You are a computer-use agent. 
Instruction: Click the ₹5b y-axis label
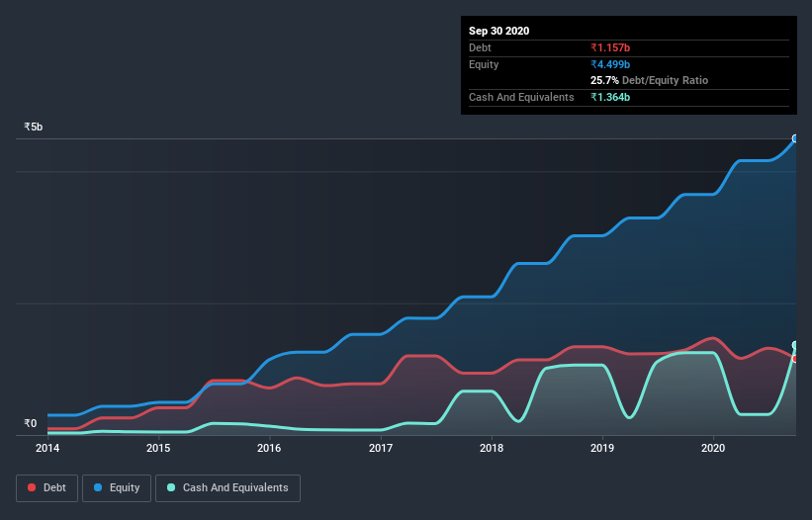[34, 127]
